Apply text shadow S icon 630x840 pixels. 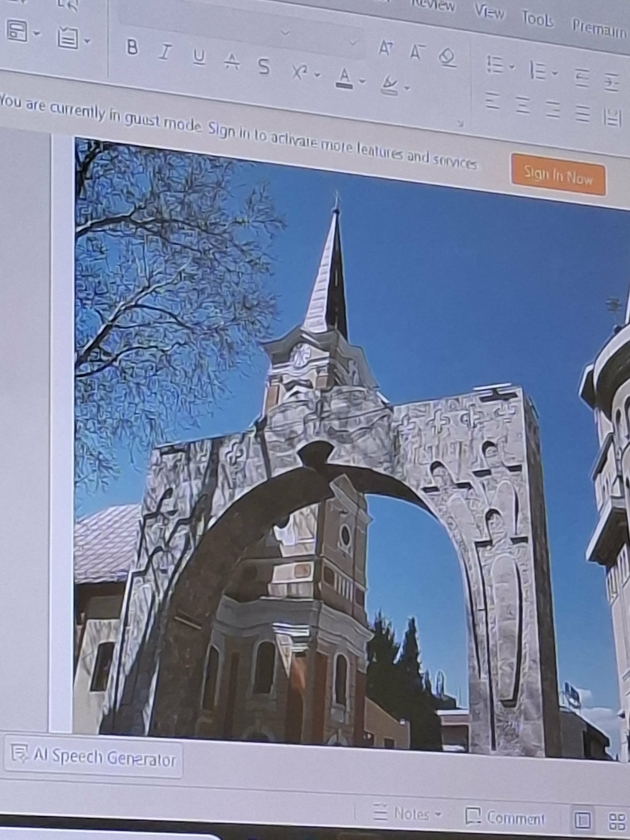point(265,66)
